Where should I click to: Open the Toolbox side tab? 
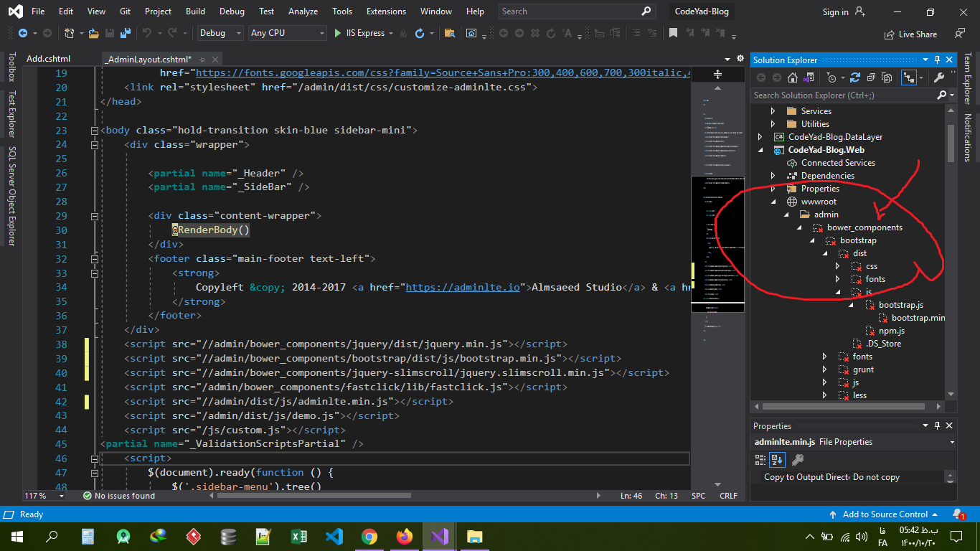point(11,67)
